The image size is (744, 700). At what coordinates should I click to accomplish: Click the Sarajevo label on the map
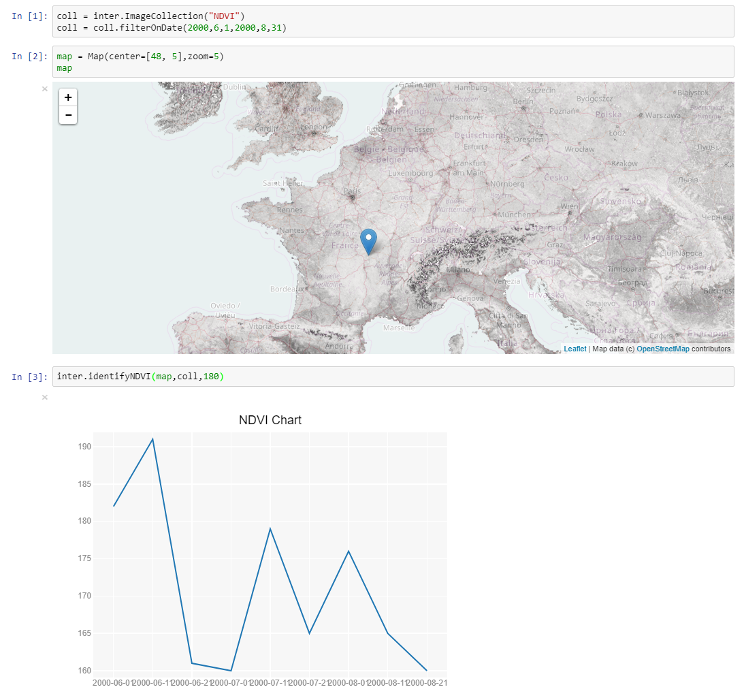[600, 303]
